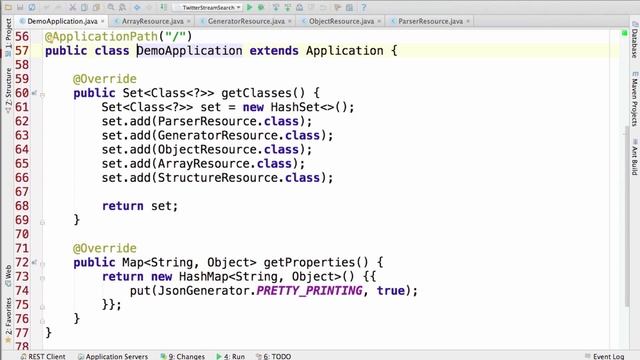The height and width of the screenshot is (360, 640).
Task: Switch to the ParserResource.java tab
Action: pyautogui.click(x=430, y=21)
